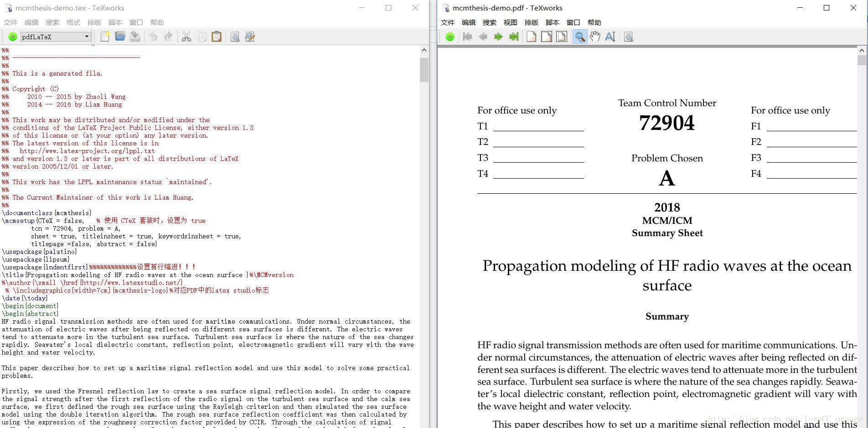
Task: Click Team Control Number 72904 in PDF
Action: (667, 123)
